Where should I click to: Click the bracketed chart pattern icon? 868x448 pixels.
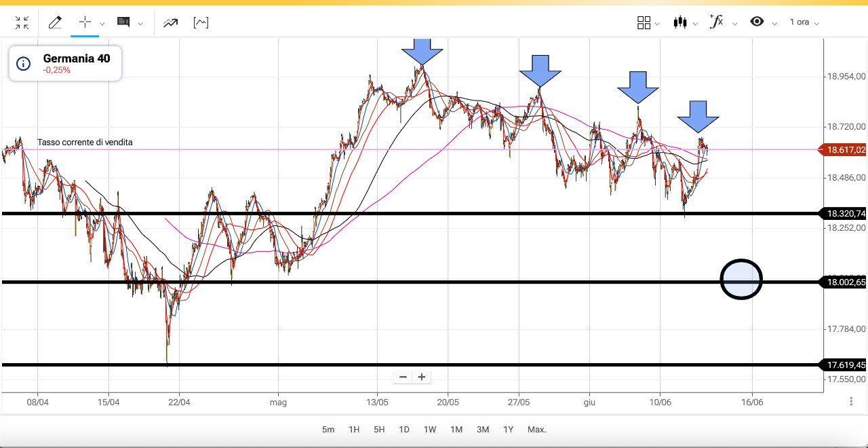(x=201, y=22)
